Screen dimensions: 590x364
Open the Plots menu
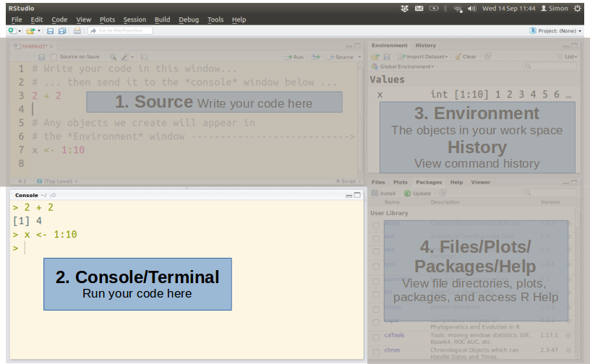click(x=107, y=19)
